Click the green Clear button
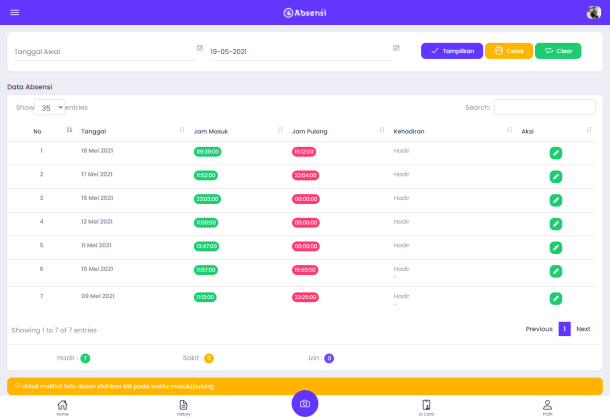The image size is (610, 420). (x=558, y=51)
